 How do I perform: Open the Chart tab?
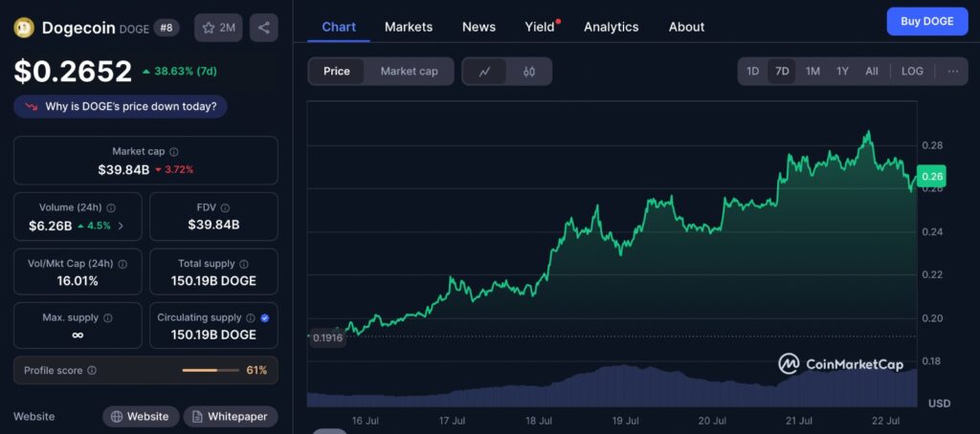pos(339,27)
